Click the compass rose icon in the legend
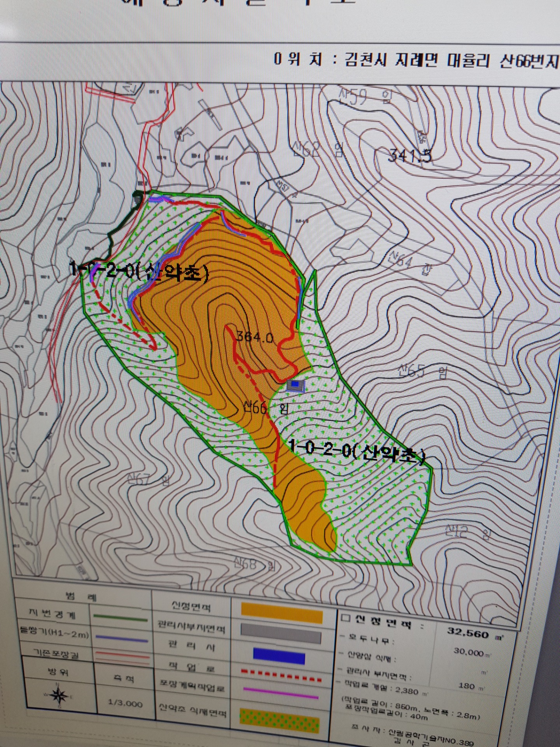Image resolution: width=560 pixels, height=747 pixels. tap(58, 696)
